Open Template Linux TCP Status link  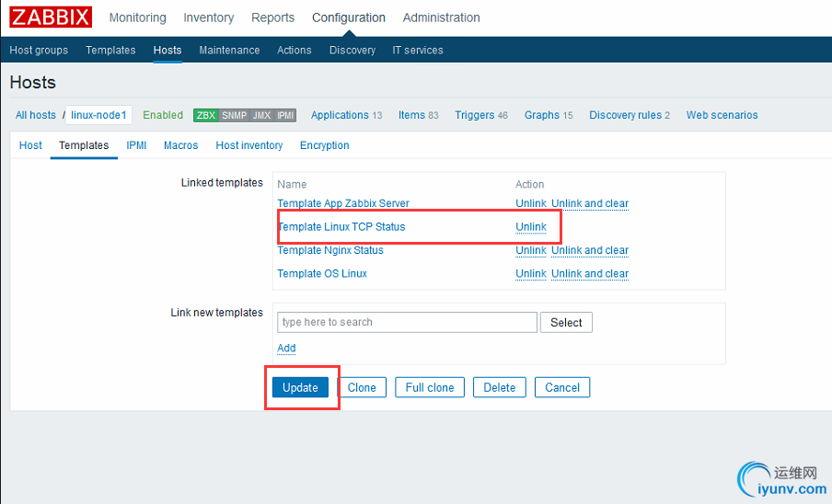(341, 227)
